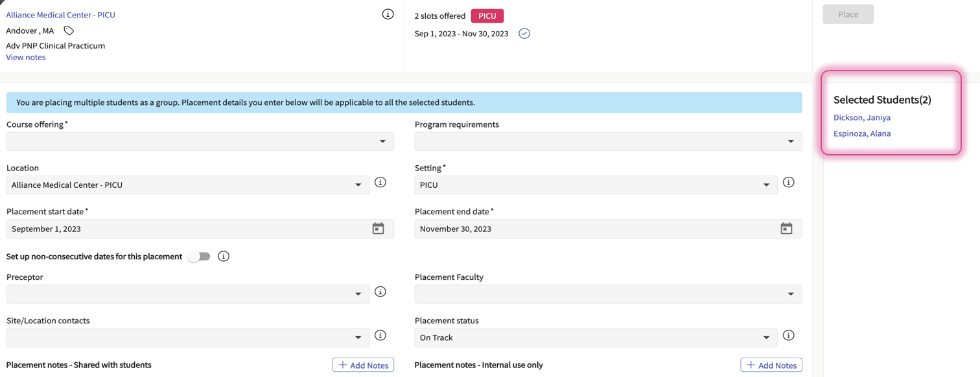
Task: Click info icon beside non-consecutive dates toggle
Action: (x=224, y=257)
